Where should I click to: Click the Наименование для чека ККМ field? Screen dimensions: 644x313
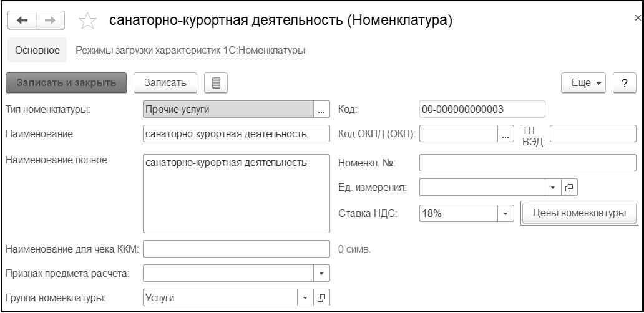point(237,249)
